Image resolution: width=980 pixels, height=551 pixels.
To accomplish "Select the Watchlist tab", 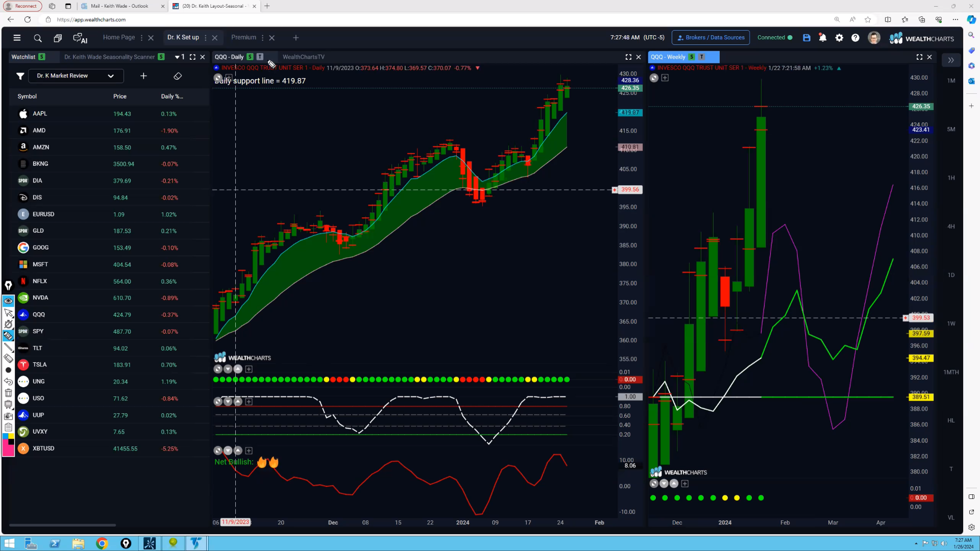I will 23,57.
